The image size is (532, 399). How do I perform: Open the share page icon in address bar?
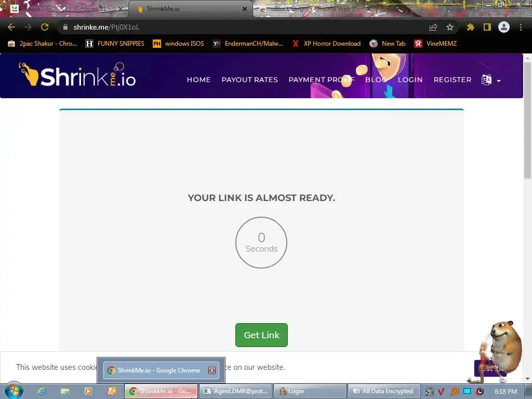coord(433,27)
